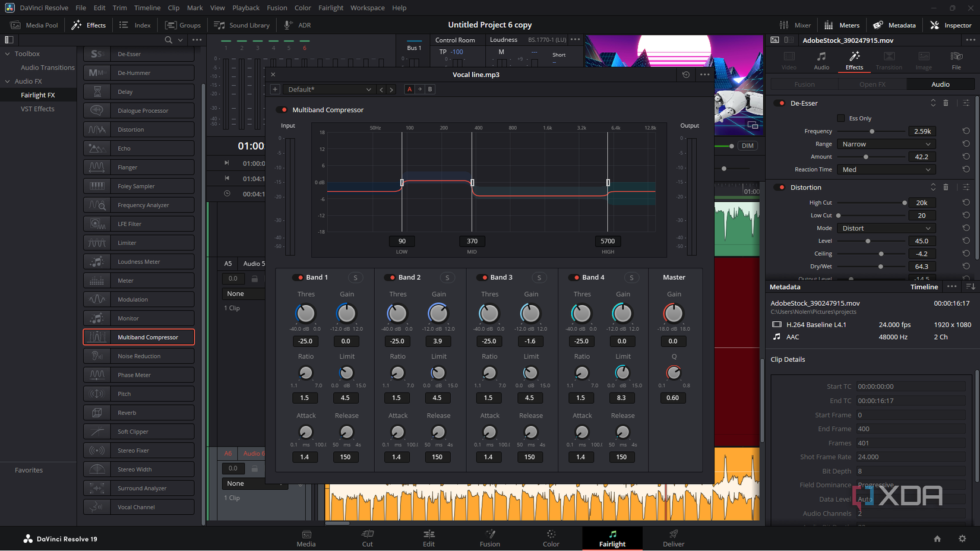
Task: Open the ADR panel
Action: pyautogui.click(x=296, y=25)
